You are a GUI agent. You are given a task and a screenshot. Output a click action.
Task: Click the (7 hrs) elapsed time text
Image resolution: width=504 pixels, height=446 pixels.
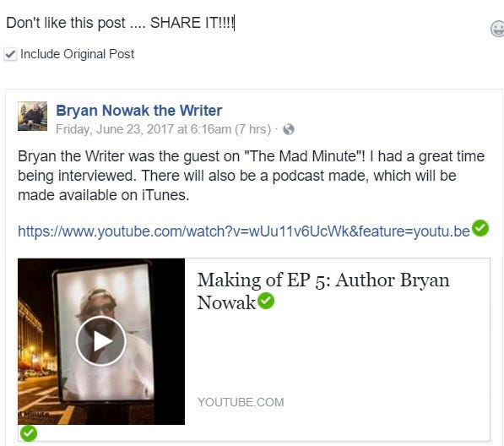point(252,129)
